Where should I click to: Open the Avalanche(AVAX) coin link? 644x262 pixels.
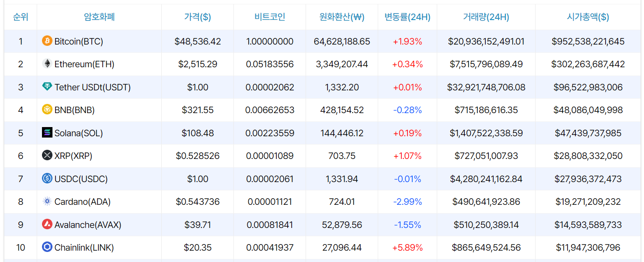pos(88,225)
